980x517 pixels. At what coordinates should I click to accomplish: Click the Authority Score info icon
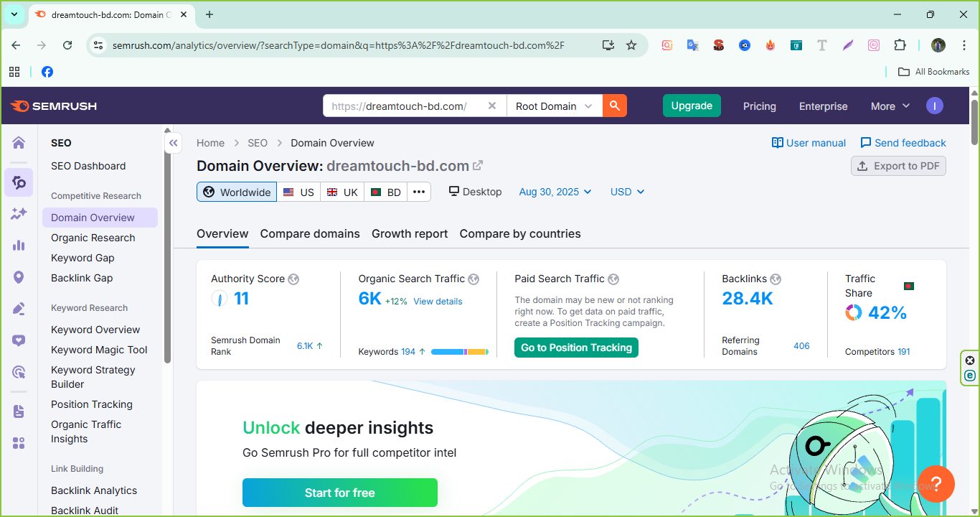[293, 279]
